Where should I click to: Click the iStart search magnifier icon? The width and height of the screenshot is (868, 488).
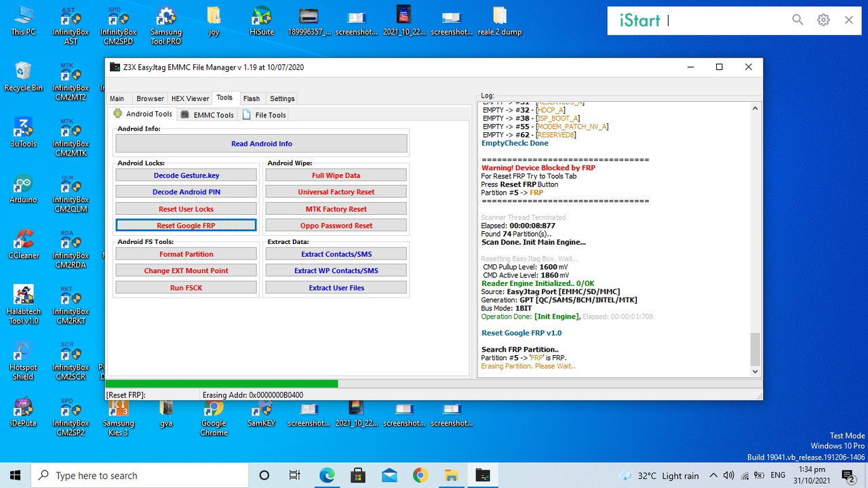(797, 20)
